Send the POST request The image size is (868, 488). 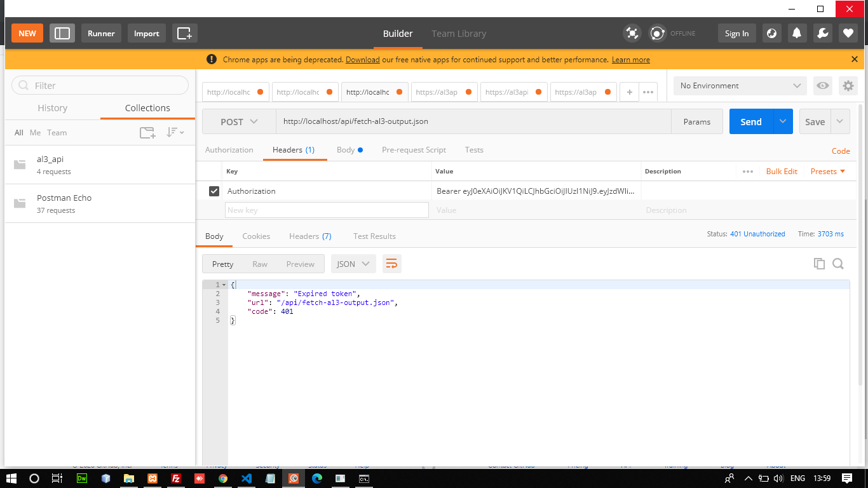[x=751, y=121]
